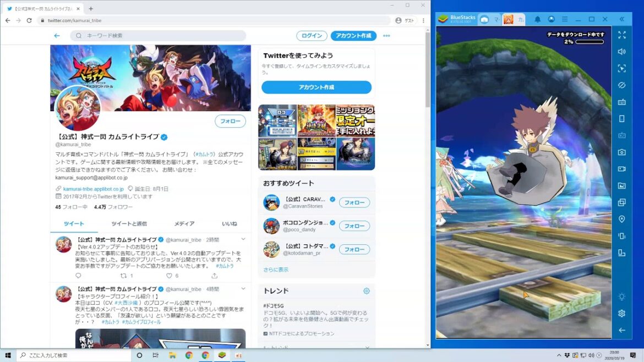
Task: Expand options chevron on first tweet
Action: (x=243, y=240)
